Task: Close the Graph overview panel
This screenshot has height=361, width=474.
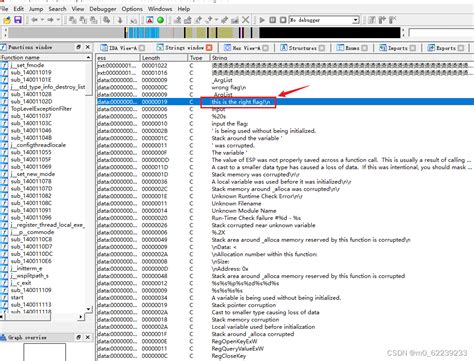Action: (x=88, y=337)
